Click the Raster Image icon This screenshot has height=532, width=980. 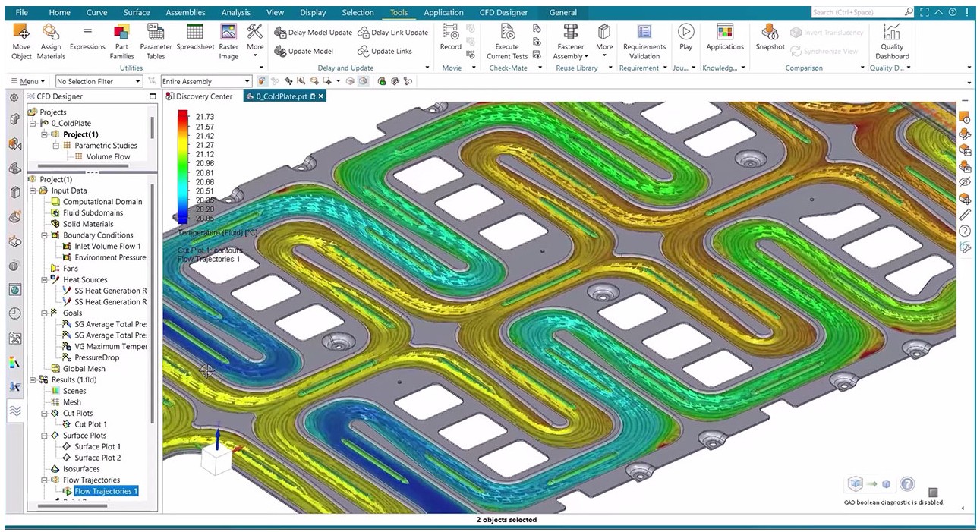228,33
